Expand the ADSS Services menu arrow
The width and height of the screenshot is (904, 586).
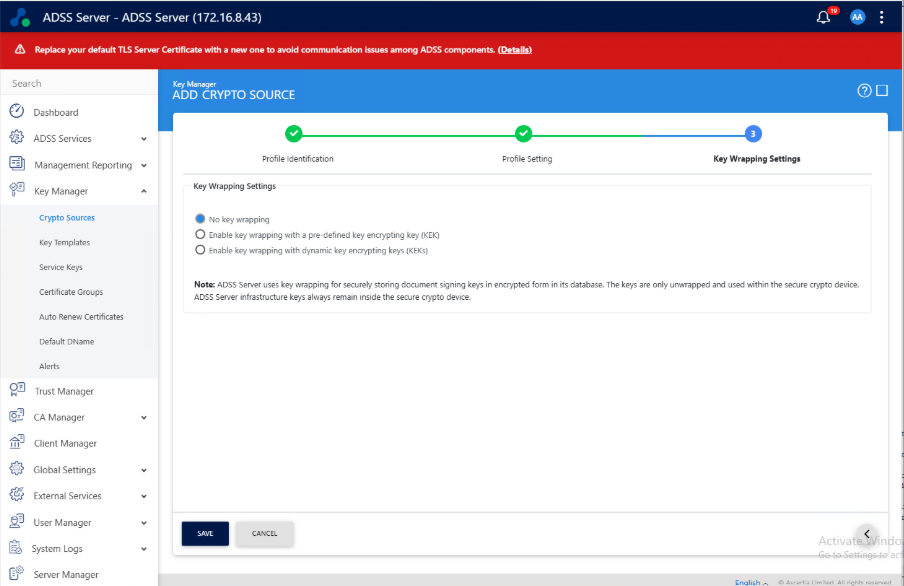click(144, 139)
